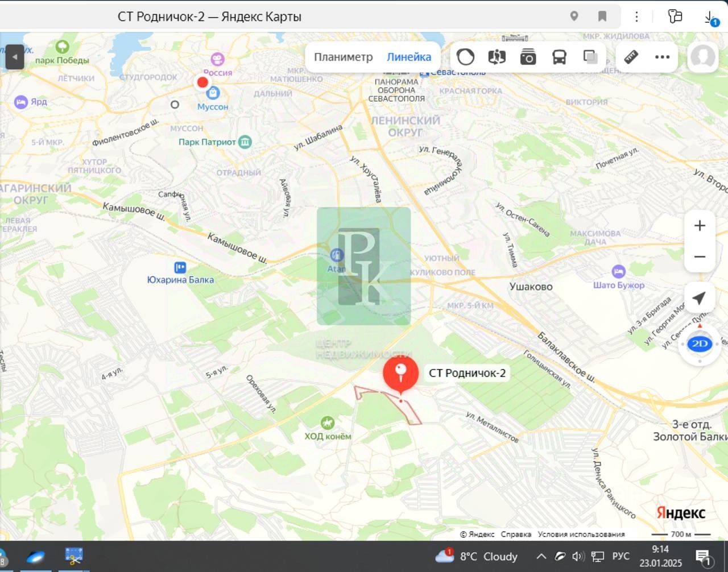
Task: Click the ПАНОРАМА ОБОРОНА СЕВАСТОПОЛЯ label
Action: click(396, 90)
